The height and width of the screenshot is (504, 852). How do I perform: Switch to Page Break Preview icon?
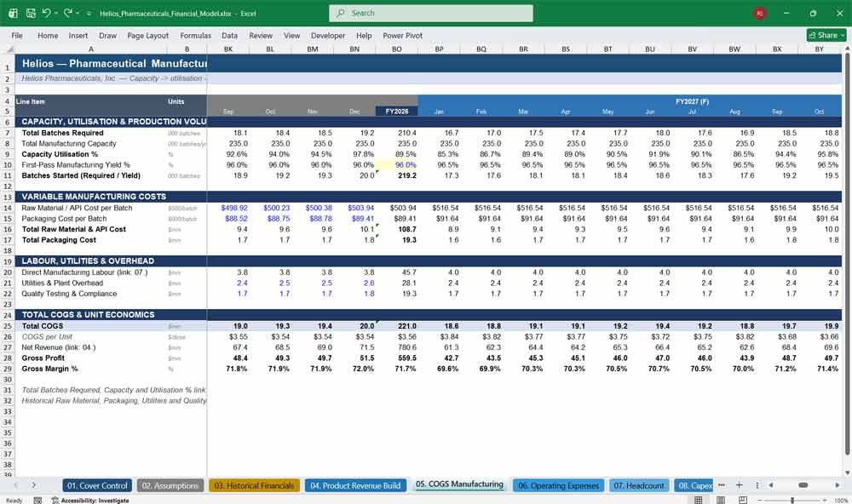[743, 500]
